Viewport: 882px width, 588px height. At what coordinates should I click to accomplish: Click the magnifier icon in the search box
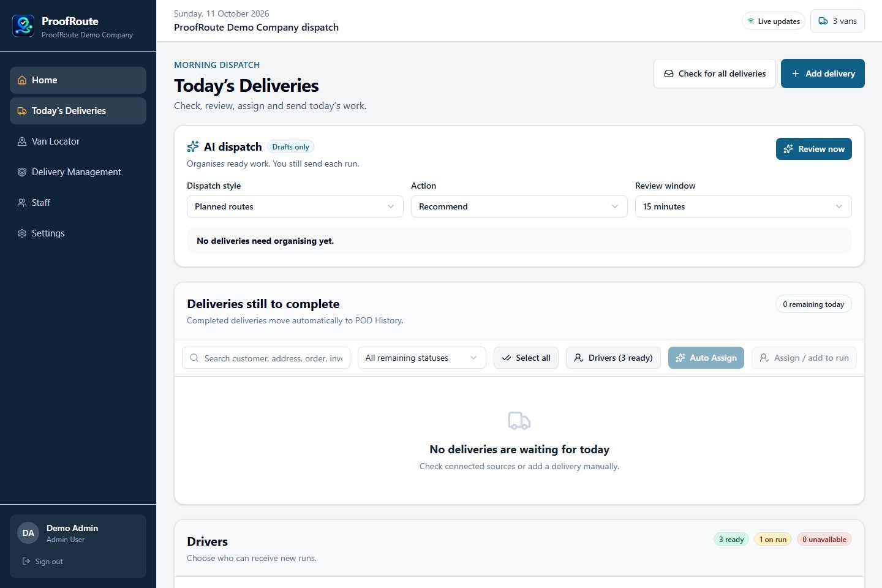194,358
